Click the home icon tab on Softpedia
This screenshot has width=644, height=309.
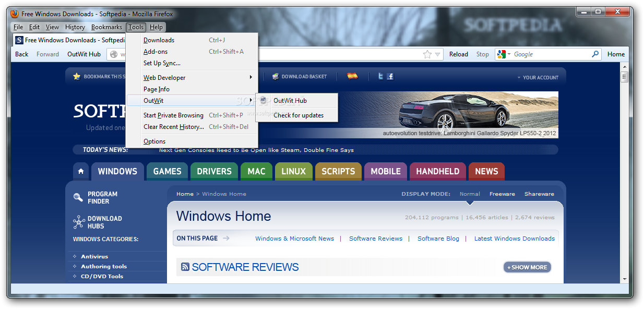81,171
